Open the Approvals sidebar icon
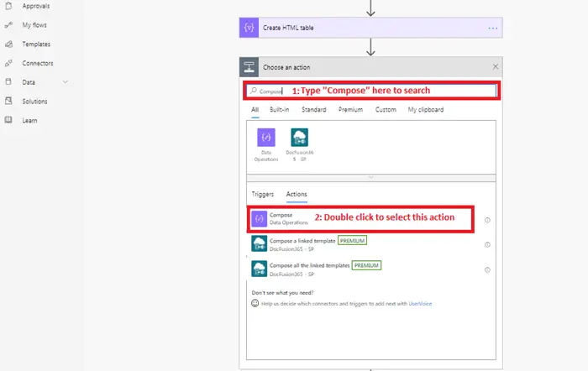The image size is (588, 371). (x=8, y=6)
